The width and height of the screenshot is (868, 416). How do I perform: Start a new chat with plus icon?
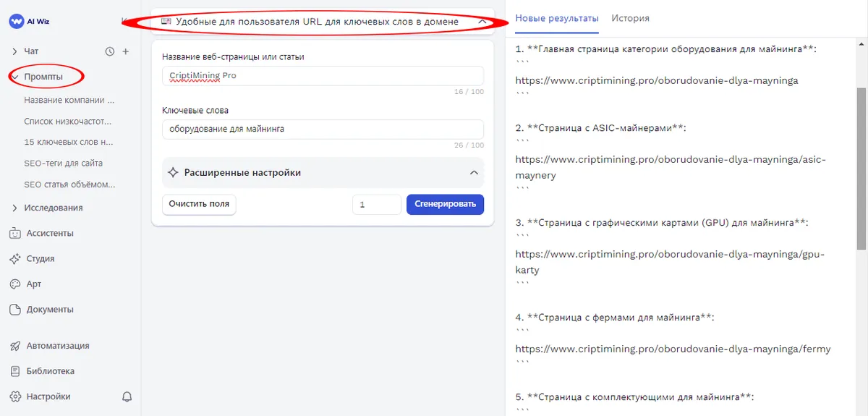point(126,51)
